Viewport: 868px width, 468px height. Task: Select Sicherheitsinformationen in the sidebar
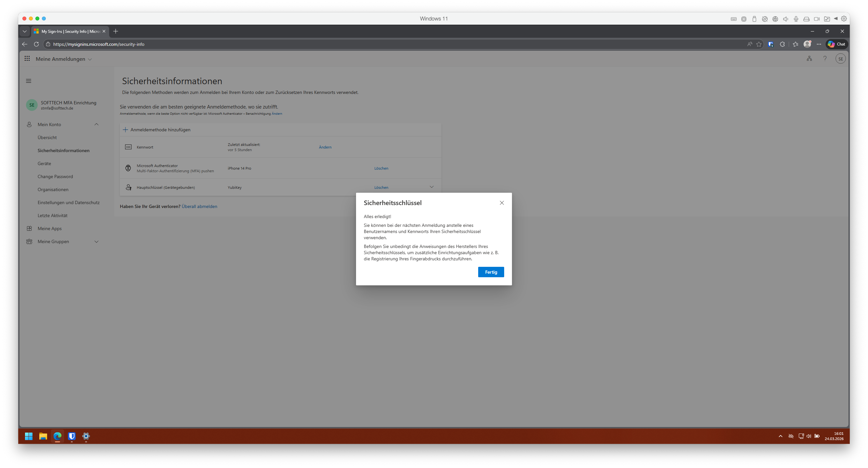pyautogui.click(x=64, y=150)
